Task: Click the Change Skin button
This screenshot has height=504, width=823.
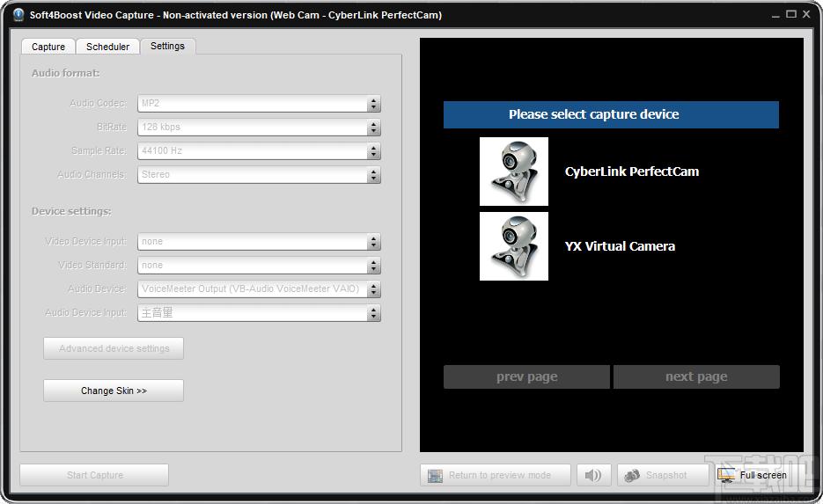Action: click(114, 391)
